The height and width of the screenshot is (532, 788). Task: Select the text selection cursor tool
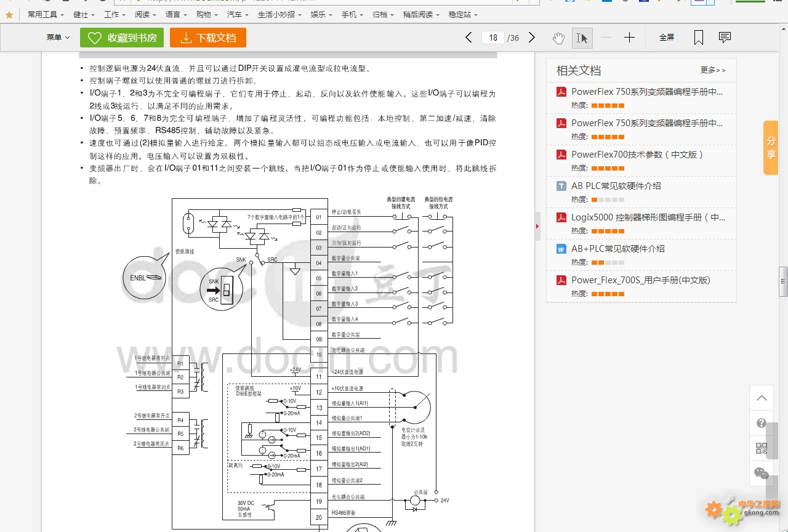click(582, 38)
